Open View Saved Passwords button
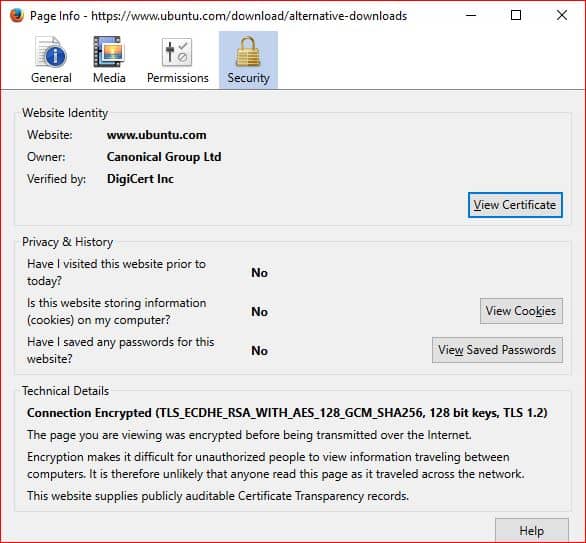The width and height of the screenshot is (586, 543). [497, 350]
